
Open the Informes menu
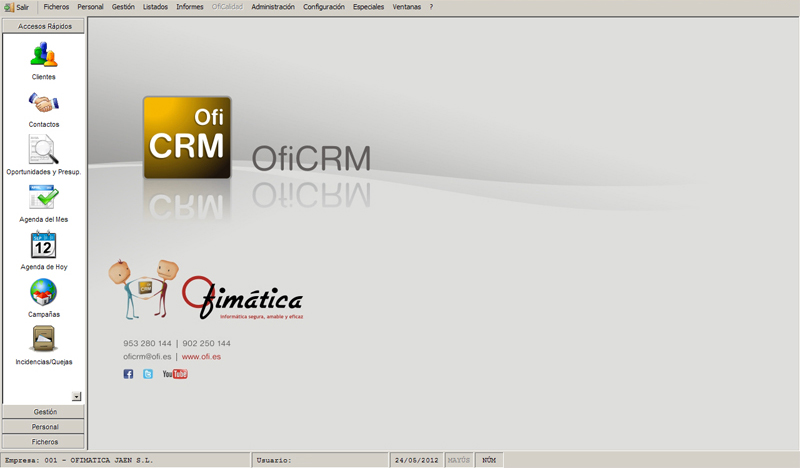pos(190,7)
